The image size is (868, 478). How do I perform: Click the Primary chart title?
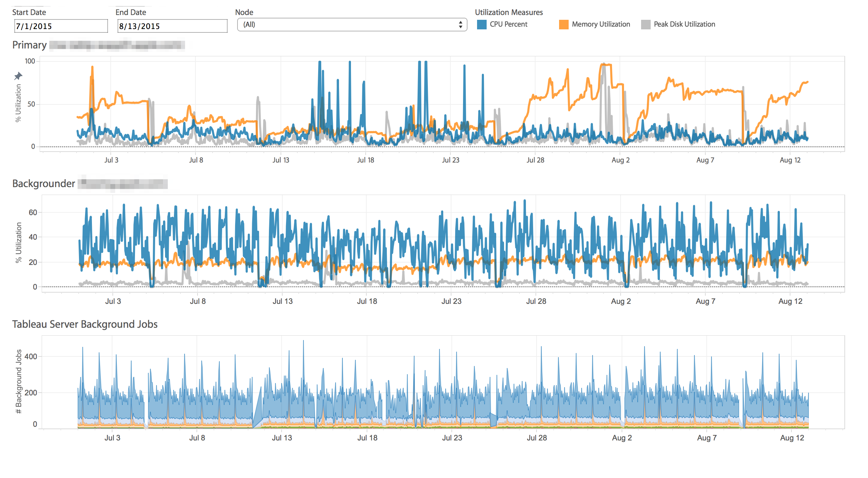click(29, 45)
